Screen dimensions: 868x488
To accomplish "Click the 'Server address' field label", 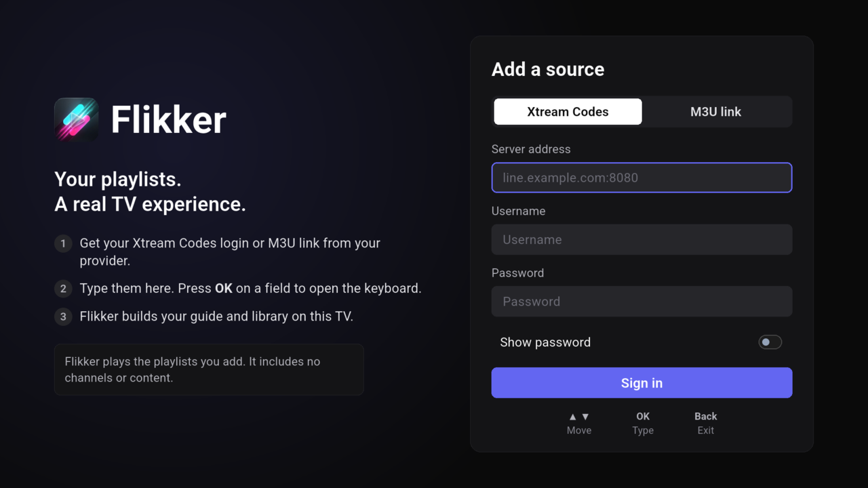I will 531,149.
